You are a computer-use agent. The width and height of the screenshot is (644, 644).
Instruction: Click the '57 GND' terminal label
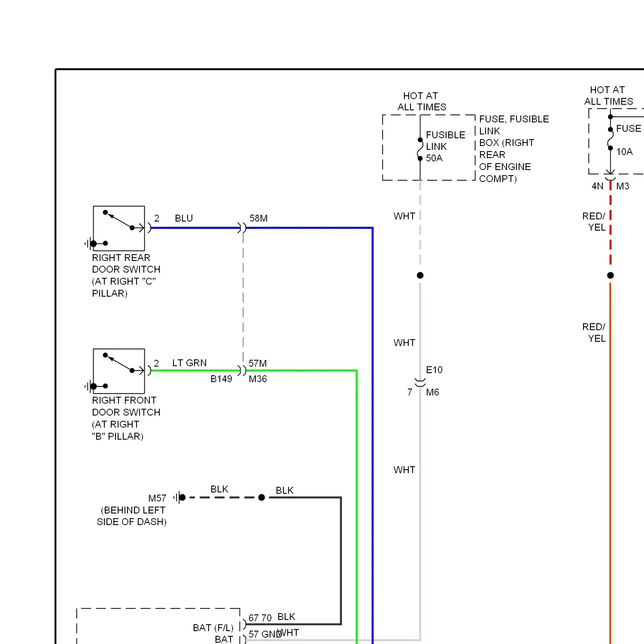(265, 634)
